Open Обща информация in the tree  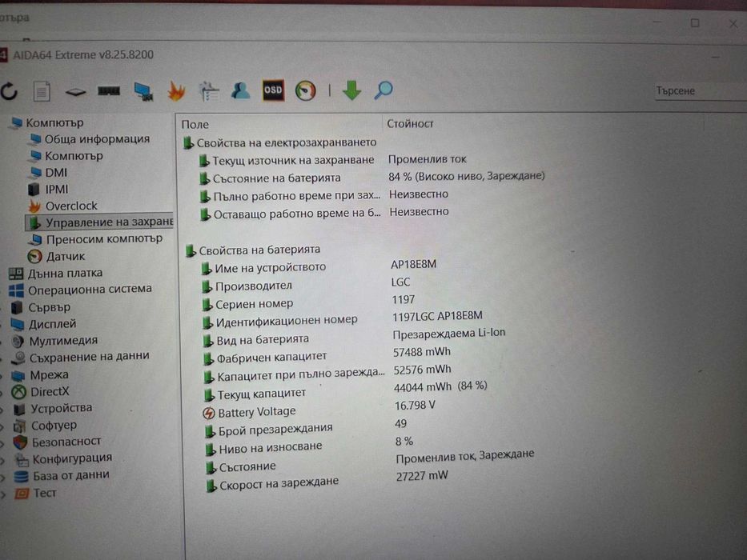tap(90, 139)
